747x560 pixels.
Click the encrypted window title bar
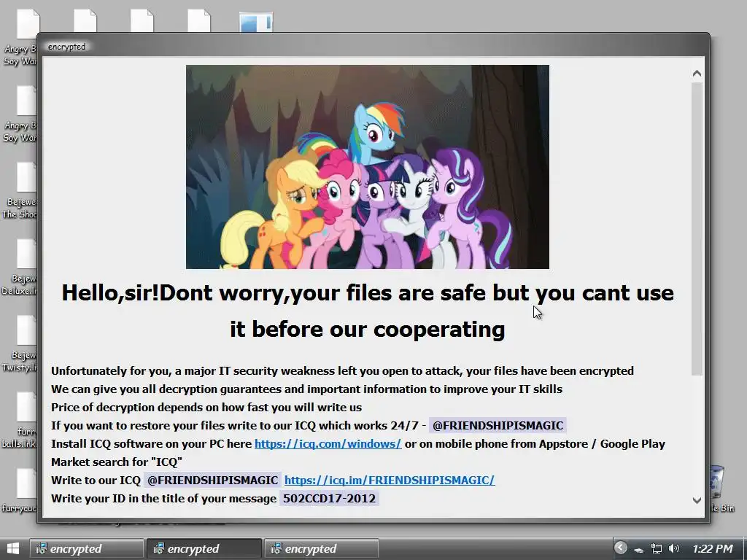coord(373,46)
